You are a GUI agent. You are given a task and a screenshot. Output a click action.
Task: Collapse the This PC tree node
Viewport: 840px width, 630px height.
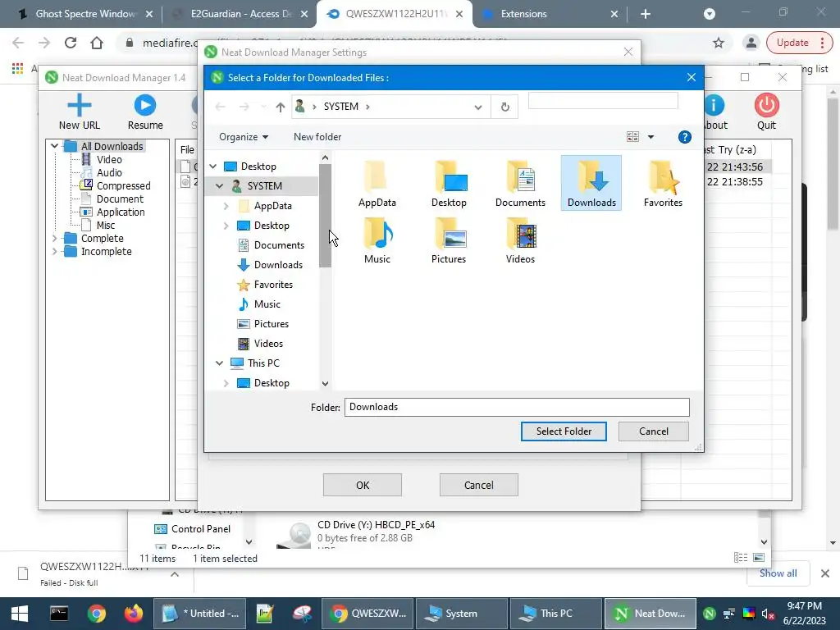point(220,363)
